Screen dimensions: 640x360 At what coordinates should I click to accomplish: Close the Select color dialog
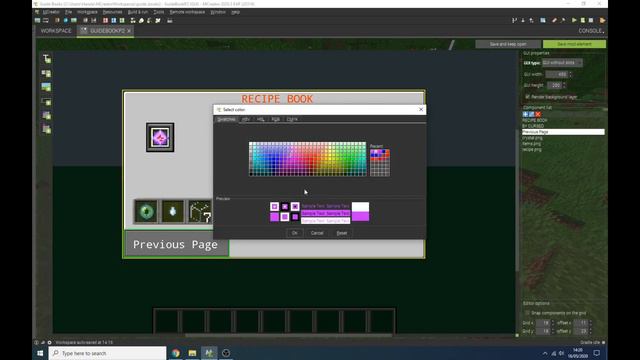point(421,109)
